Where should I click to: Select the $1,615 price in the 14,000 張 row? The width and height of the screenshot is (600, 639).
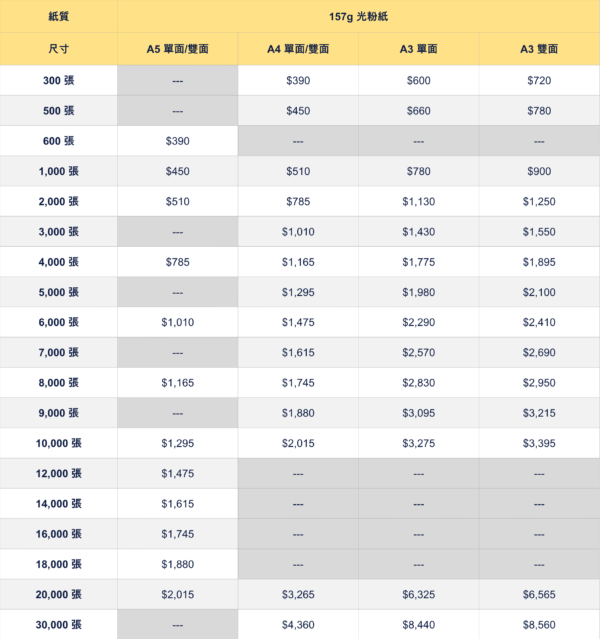pos(178,504)
